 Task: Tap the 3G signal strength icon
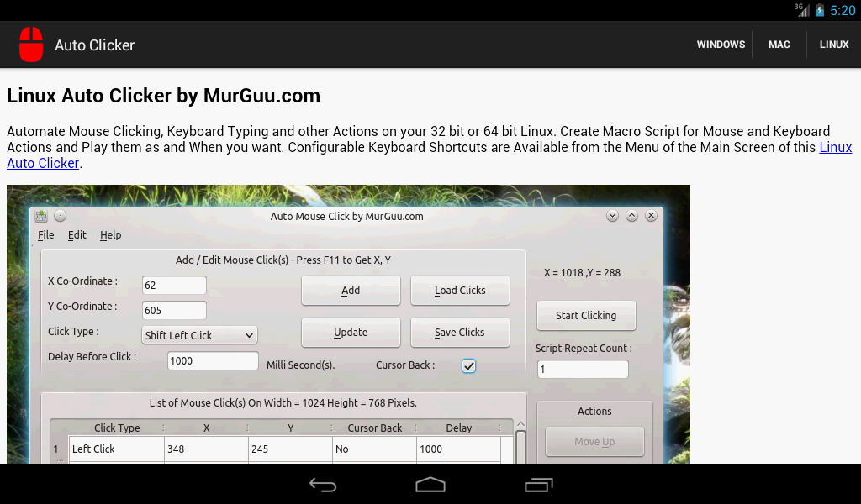(x=802, y=10)
